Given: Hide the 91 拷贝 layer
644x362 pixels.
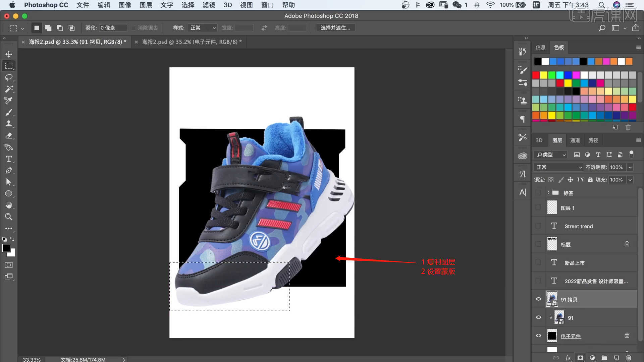Looking at the screenshot, I should 539,299.
